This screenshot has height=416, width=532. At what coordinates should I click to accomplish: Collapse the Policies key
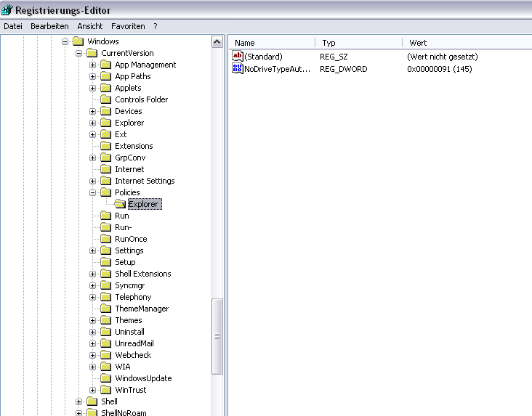[x=92, y=192]
